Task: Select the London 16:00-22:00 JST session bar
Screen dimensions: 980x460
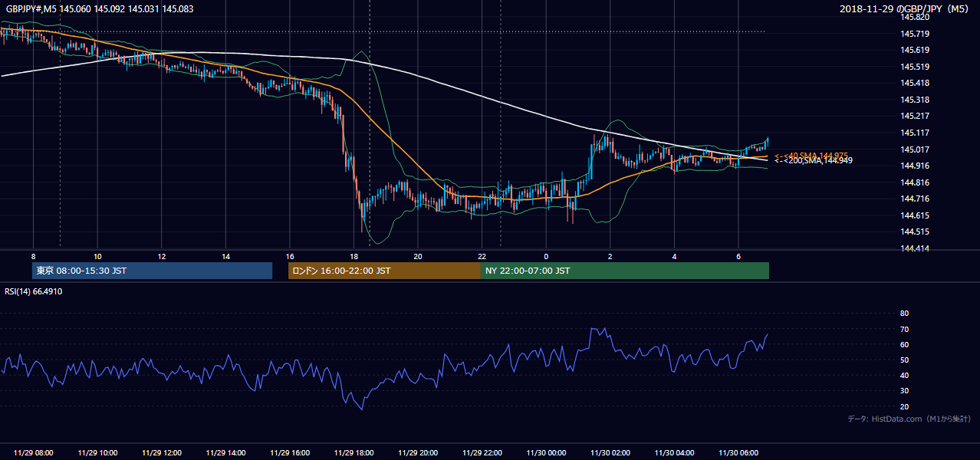Action: point(384,271)
